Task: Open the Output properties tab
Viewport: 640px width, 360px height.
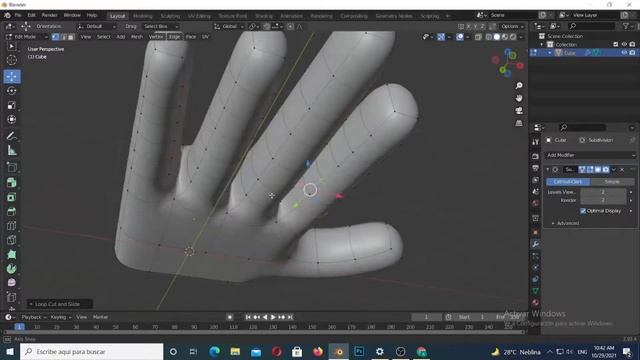Action: [536, 168]
